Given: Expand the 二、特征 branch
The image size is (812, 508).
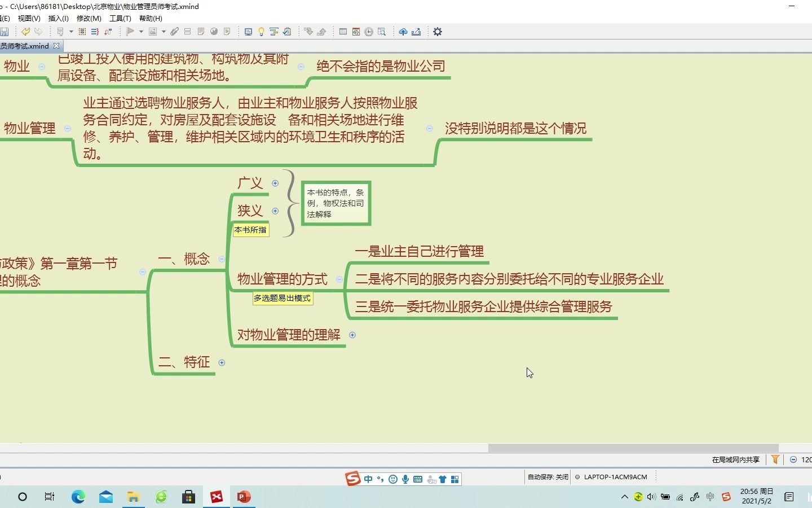Looking at the screenshot, I should pos(222,362).
